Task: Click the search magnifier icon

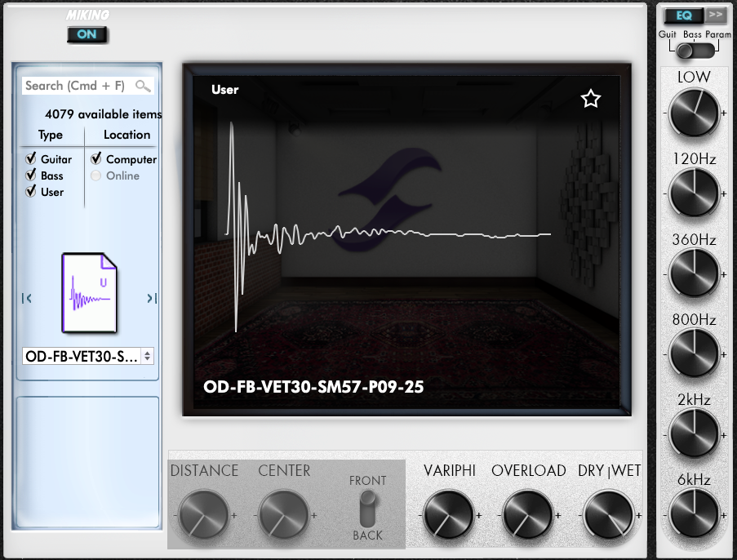Action: 142,86
